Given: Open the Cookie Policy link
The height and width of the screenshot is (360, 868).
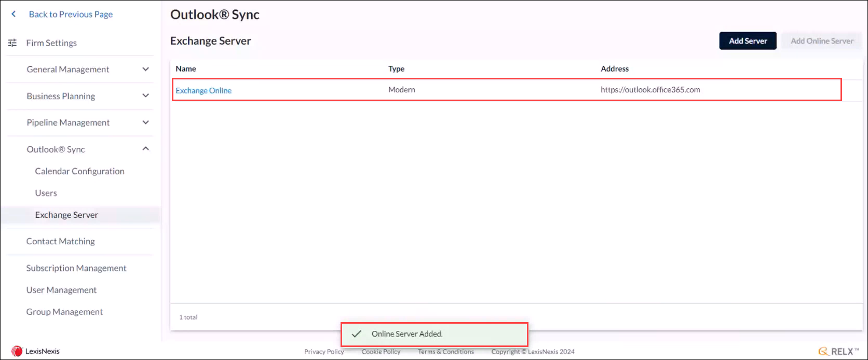Looking at the screenshot, I should (381, 352).
